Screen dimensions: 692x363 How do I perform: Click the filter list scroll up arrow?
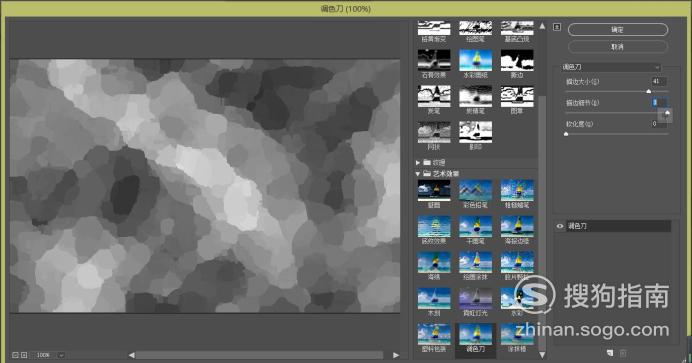pos(542,26)
